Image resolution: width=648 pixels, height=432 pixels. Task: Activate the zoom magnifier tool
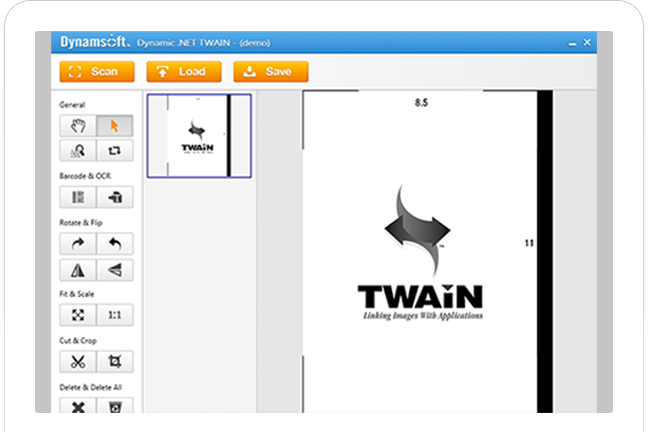click(78, 150)
